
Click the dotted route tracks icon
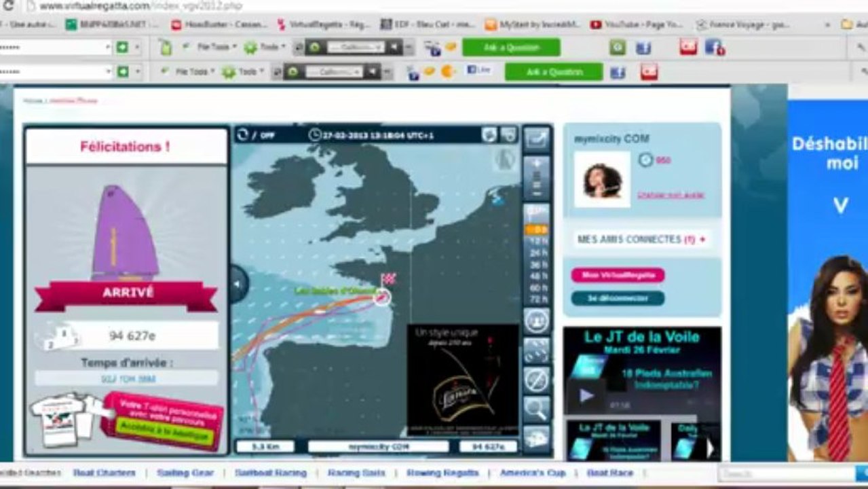pos(537,350)
